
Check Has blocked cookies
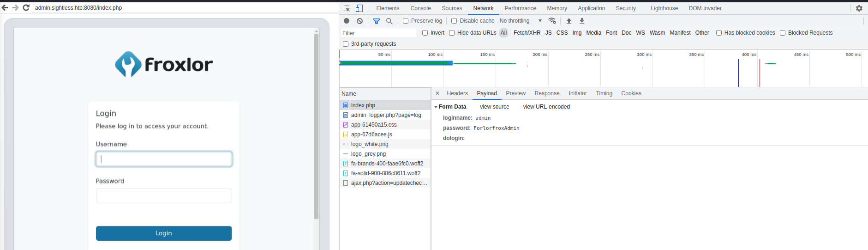point(719,33)
